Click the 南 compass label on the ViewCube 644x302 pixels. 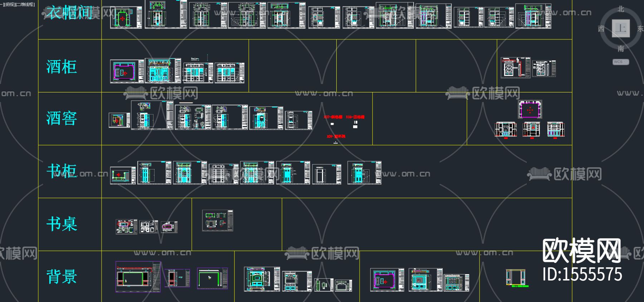pyautogui.click(x=621, y=48)
